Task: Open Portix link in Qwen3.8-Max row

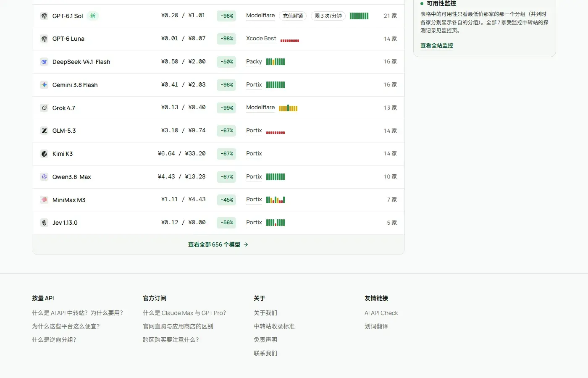Action: [x=254, y=177]
